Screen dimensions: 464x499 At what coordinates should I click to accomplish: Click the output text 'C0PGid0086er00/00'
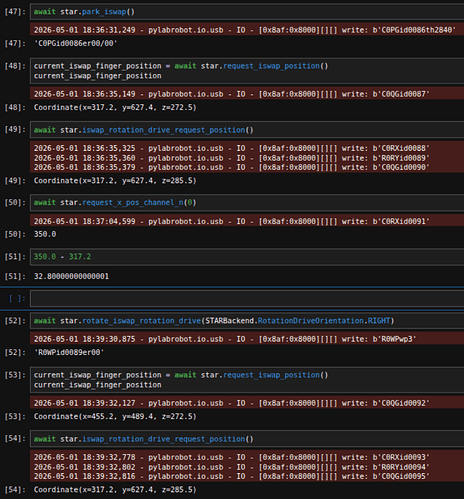tap(75, 43)
